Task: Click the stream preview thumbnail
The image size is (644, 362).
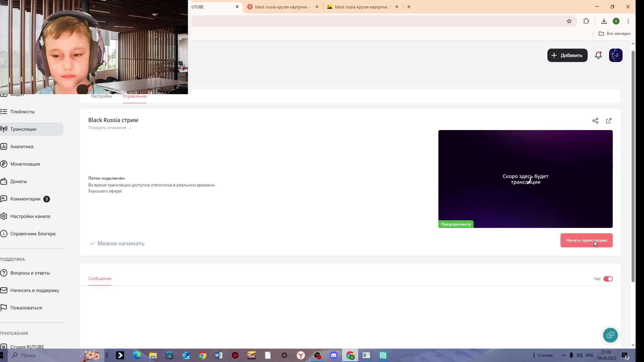Action: click(x=525, y=179)
